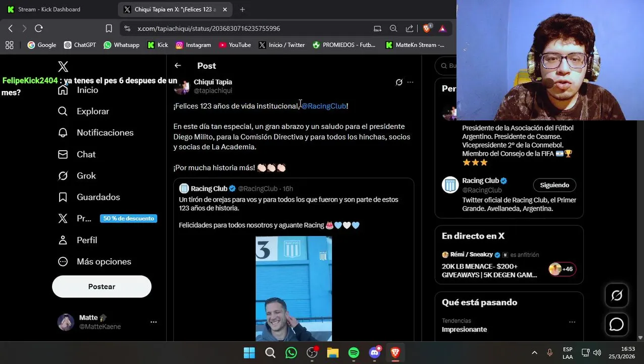The width and height of the screenshot is (644, 364).
Task: Open the X logo home icon
Action: [63, 67]
